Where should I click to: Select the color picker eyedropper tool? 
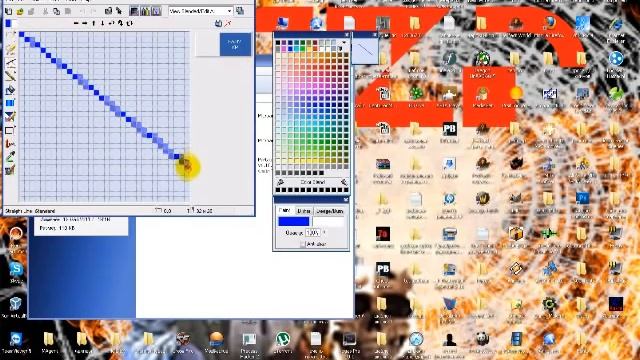coord(10,157)
